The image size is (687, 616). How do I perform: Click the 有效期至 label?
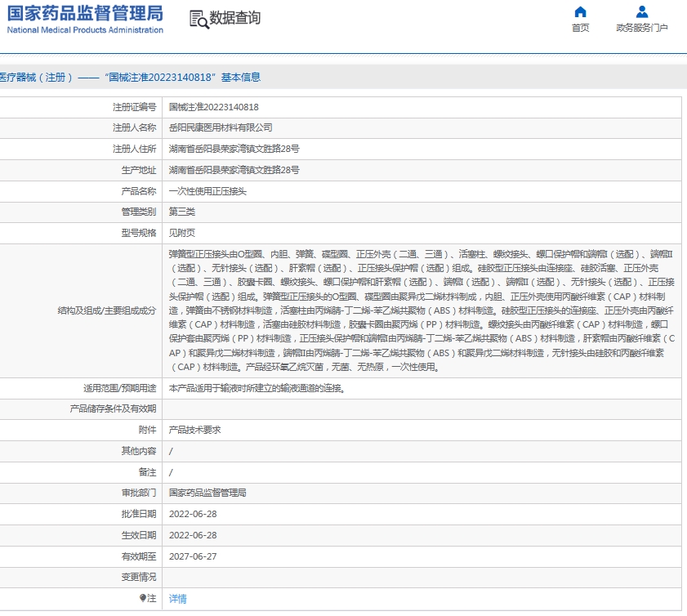[x=139, y=556]
